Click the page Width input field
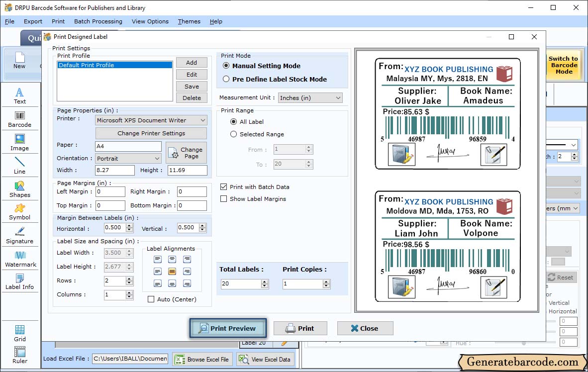588x372 pixels. tap(115, 170)
